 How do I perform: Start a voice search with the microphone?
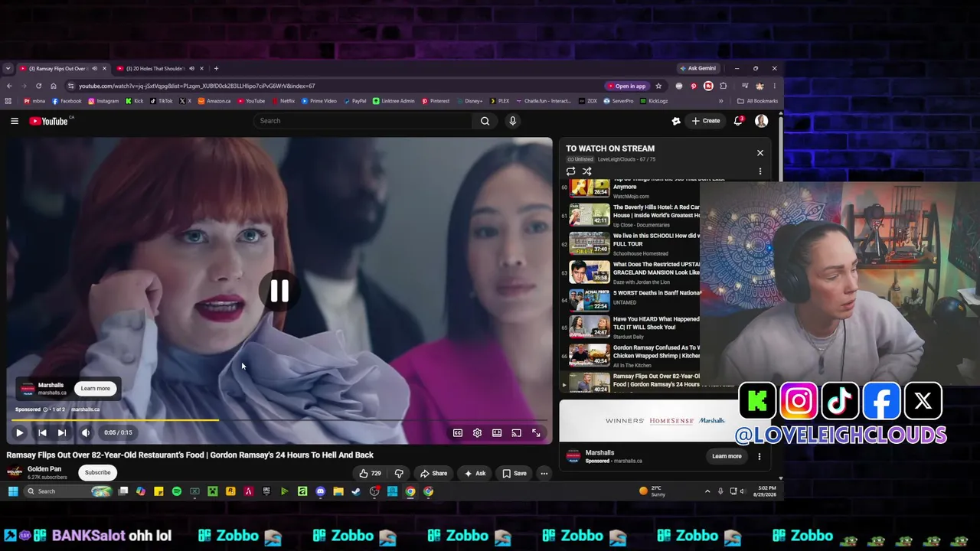click(513, 121)
